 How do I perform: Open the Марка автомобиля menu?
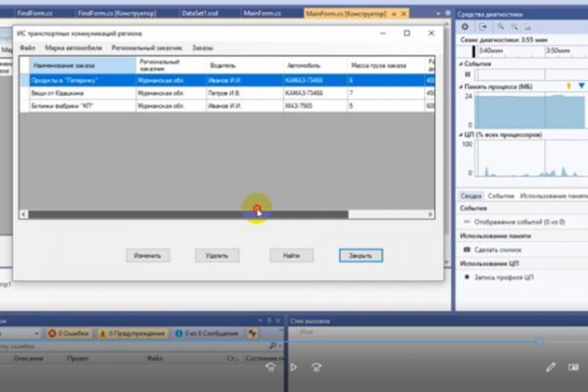coord(73,48)
